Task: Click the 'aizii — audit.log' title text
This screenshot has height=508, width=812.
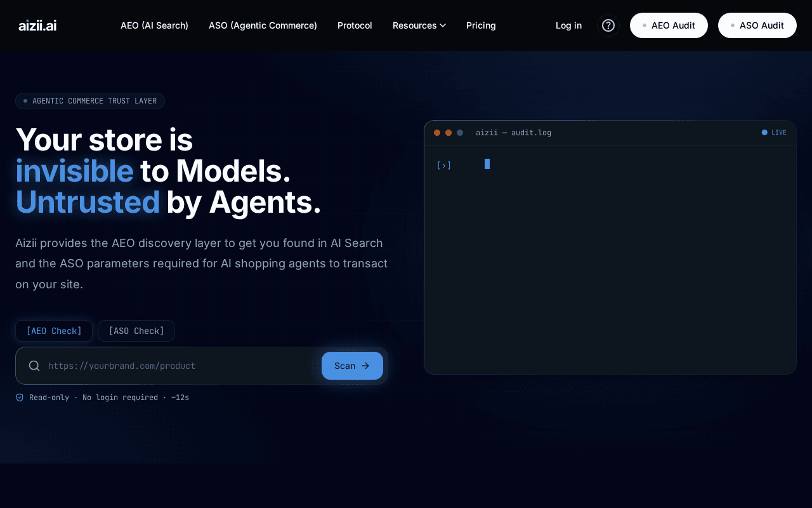Action: pos(513,133)
